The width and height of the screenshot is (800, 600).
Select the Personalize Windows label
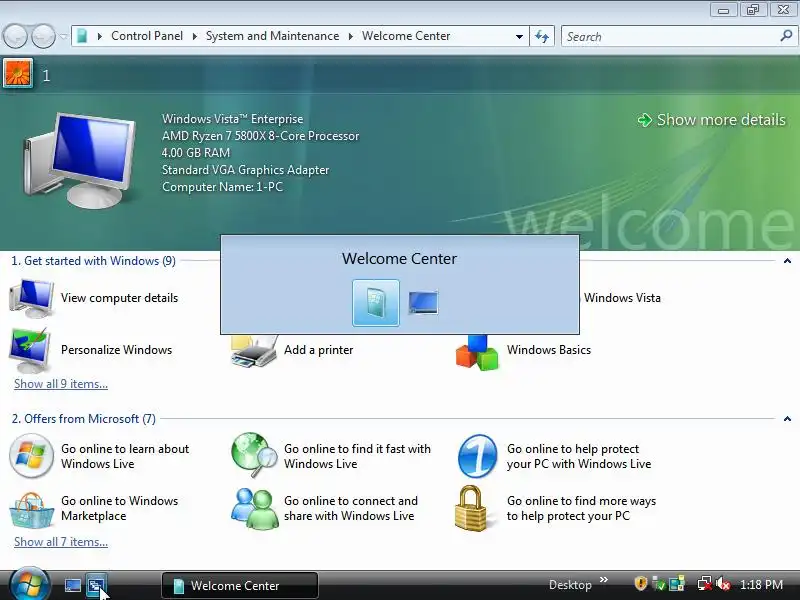tap(116, 350)
